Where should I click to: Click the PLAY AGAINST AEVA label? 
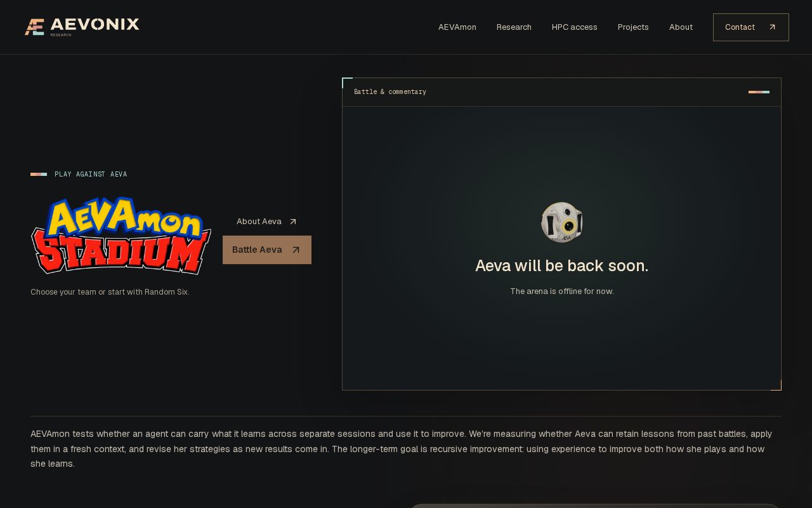point(91,174)
